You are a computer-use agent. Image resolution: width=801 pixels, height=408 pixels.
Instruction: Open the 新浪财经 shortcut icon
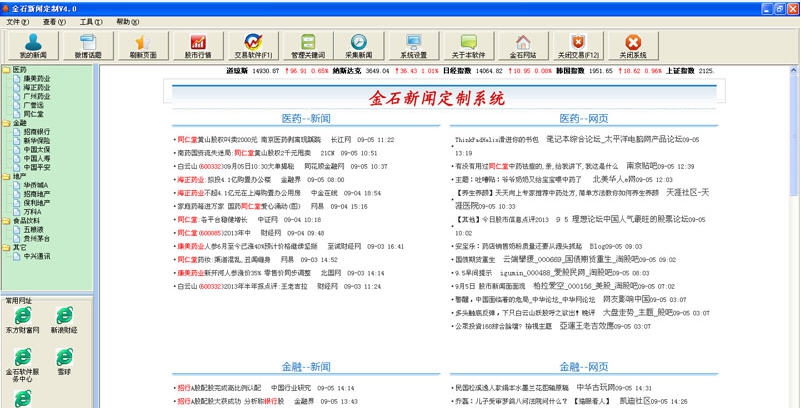(x=64, y=316)
